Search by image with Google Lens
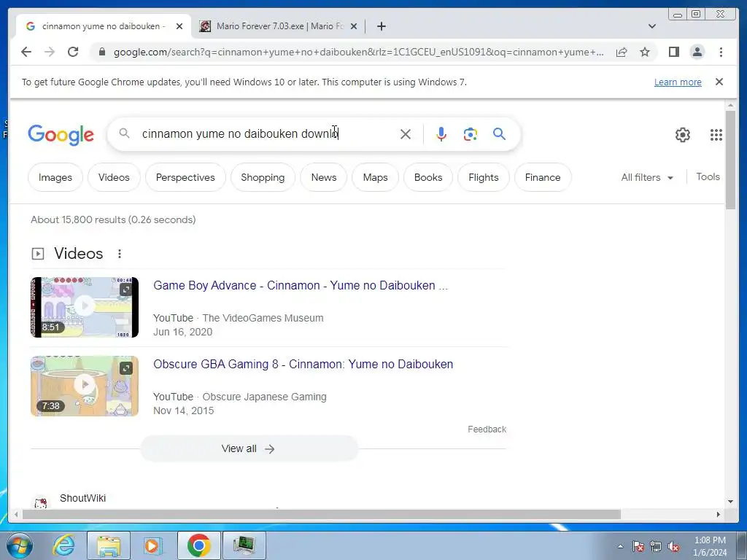Viewport: 747px width, 560px height. [471, 134]
